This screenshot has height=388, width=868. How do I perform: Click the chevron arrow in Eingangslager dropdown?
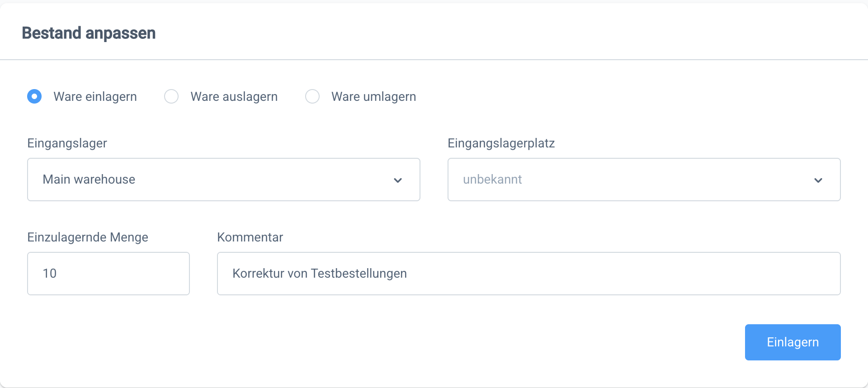click(x=398, y=180)
